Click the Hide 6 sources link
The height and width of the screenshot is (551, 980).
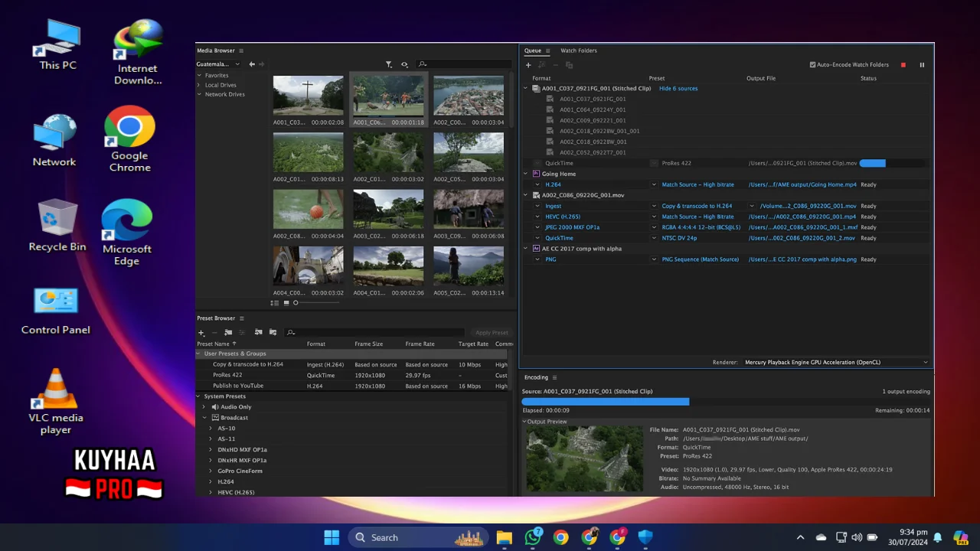[x=678, y=89]
